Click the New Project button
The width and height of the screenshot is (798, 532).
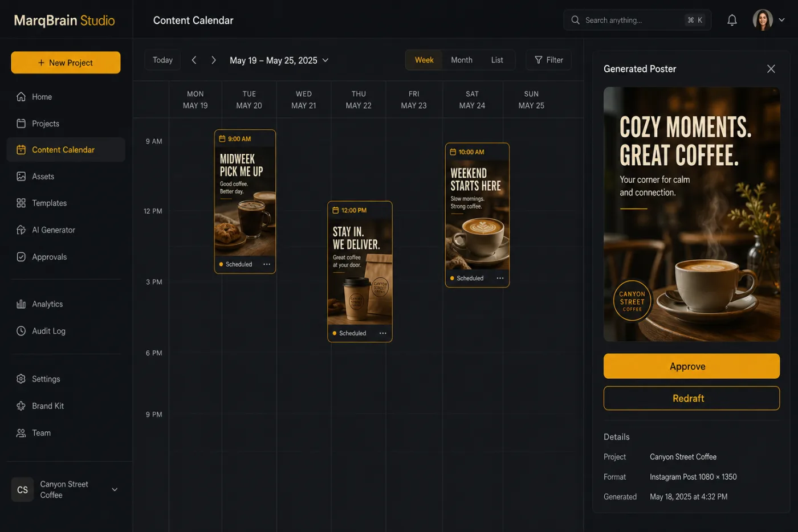point(66,63)
